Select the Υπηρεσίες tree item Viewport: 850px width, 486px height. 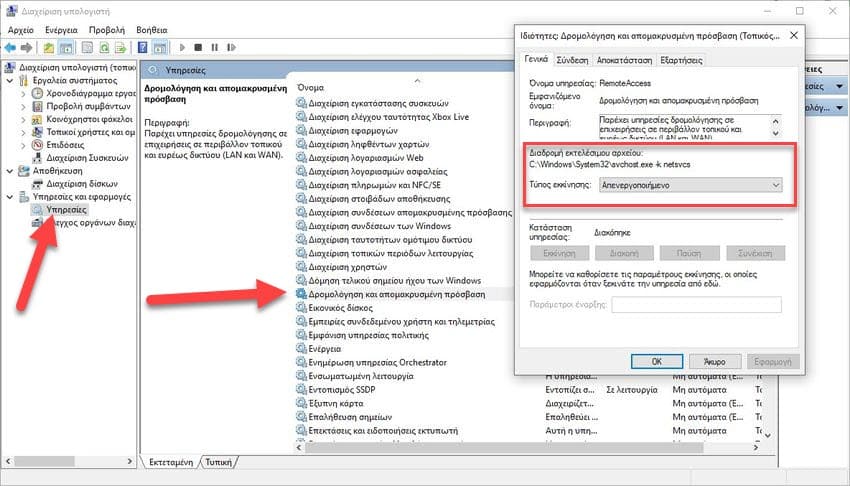(x=66, y=210)
